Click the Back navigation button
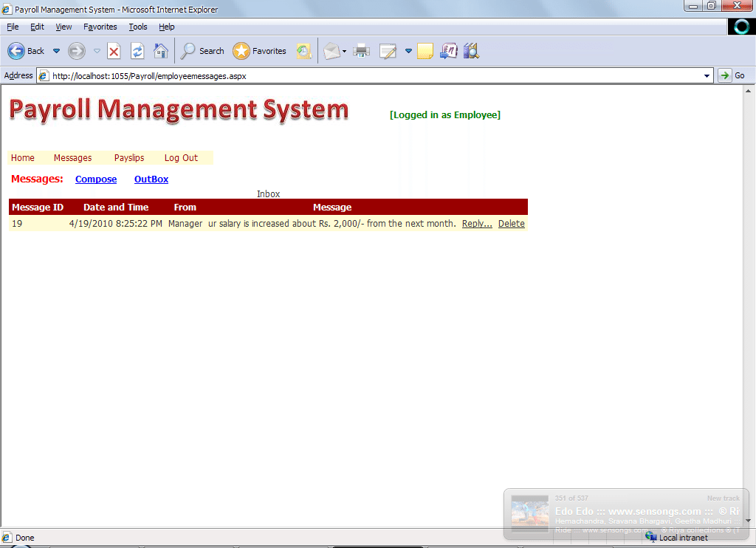 26,51
